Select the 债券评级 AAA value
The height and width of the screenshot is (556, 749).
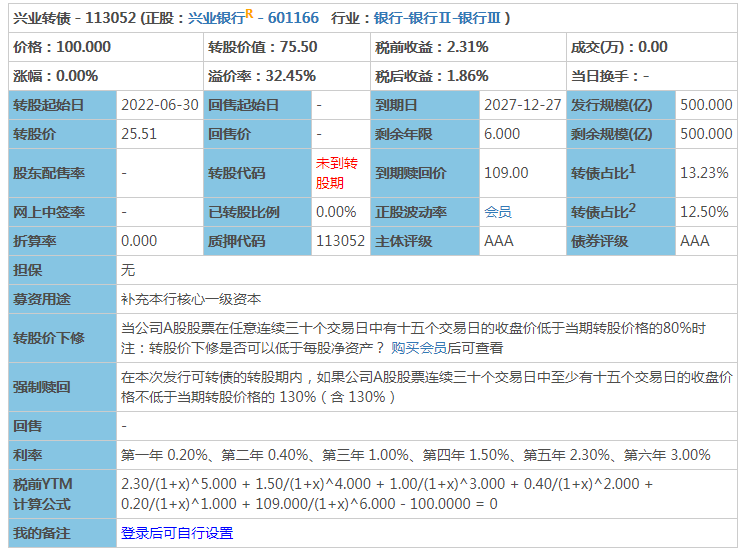pos(695,241)
